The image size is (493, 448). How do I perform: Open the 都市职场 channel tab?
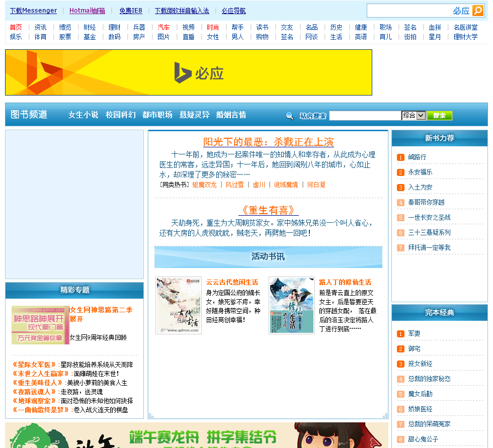pos(157,115)
